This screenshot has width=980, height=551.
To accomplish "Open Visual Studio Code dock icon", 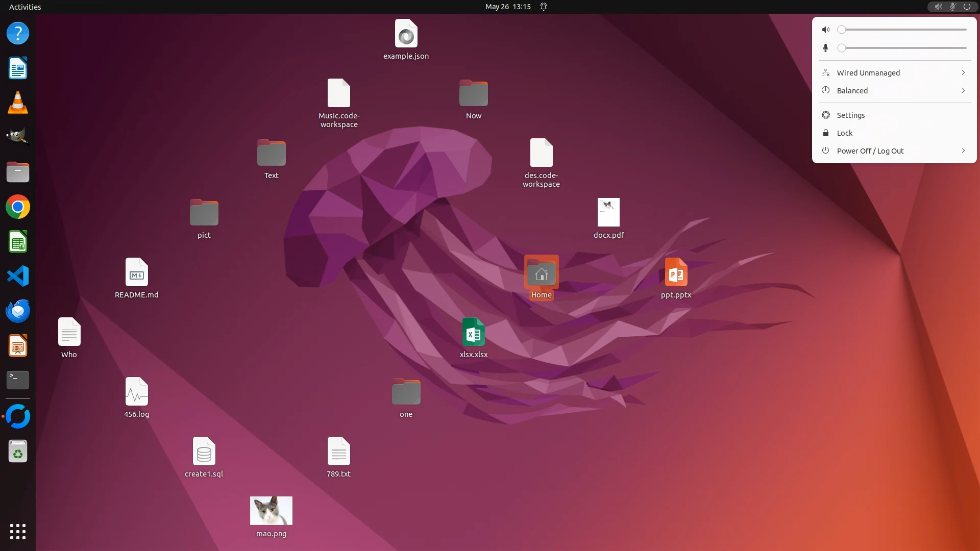I will point(18,276).
